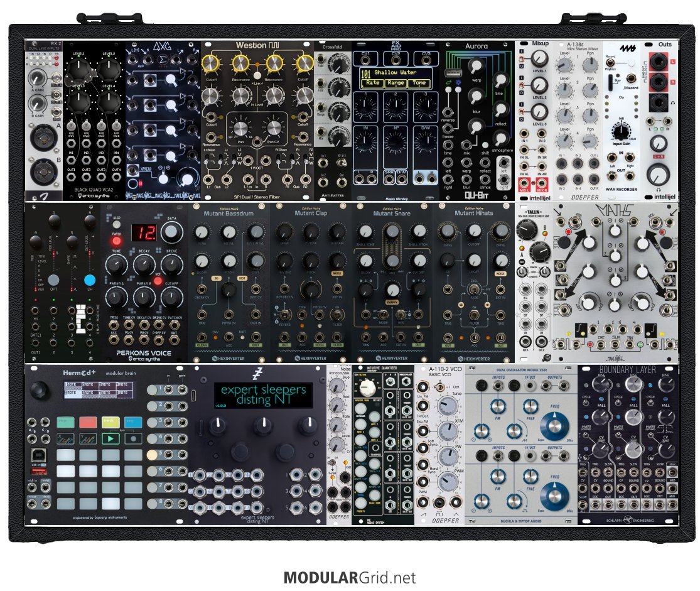This screenshot has height=591, width=700.
Task: Flip the LEVEL 2 mute switch on Mixup
Action: (x=522, y=85)
